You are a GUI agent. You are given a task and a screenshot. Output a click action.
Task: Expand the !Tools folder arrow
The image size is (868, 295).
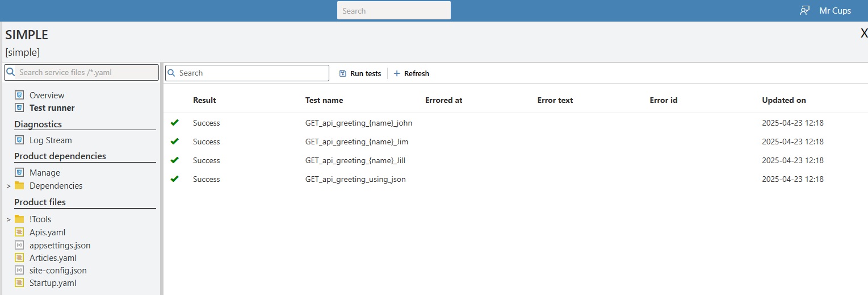[8, 219]
